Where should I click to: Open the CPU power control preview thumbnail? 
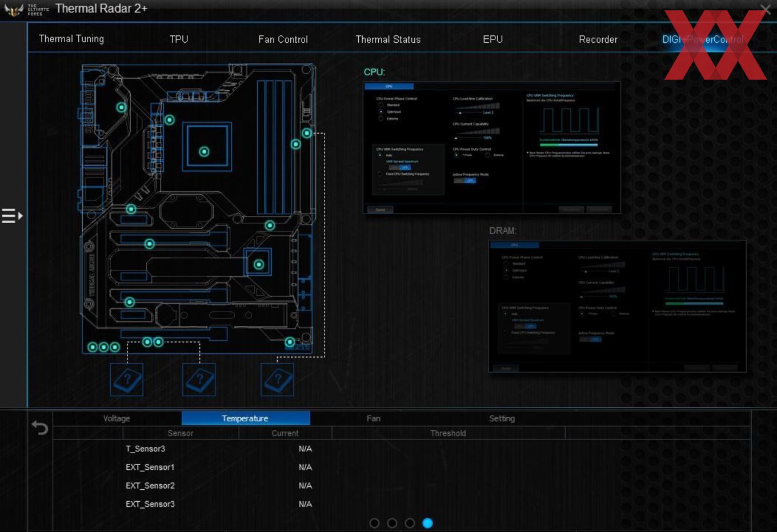click(x=492, y=148)
